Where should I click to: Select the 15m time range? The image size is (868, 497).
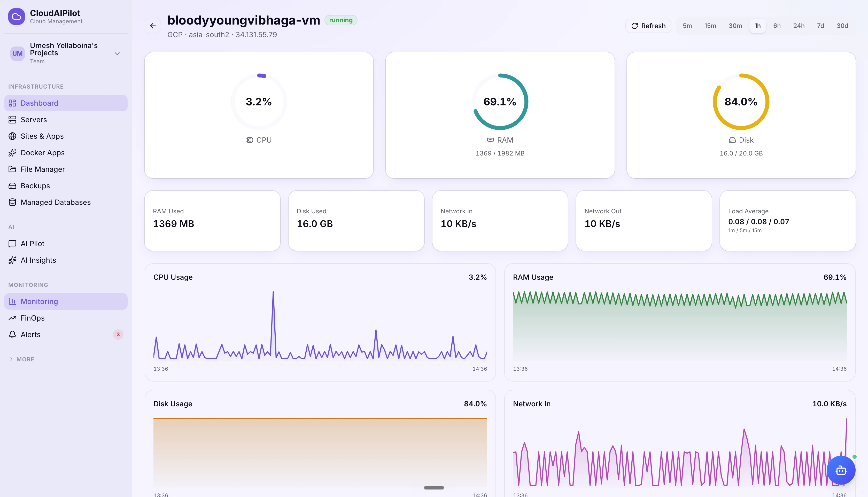pos(710,26)
